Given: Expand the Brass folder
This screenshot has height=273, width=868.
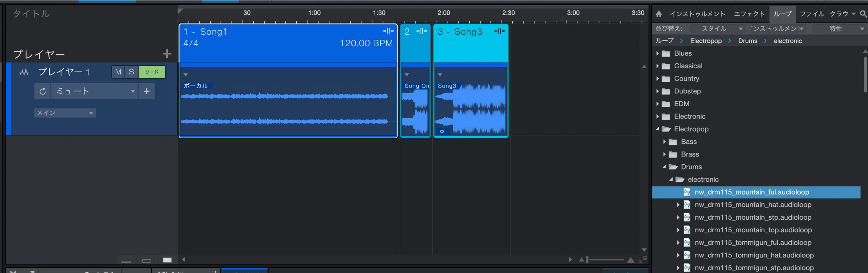Looking at the screenshot, I should 664,154.
